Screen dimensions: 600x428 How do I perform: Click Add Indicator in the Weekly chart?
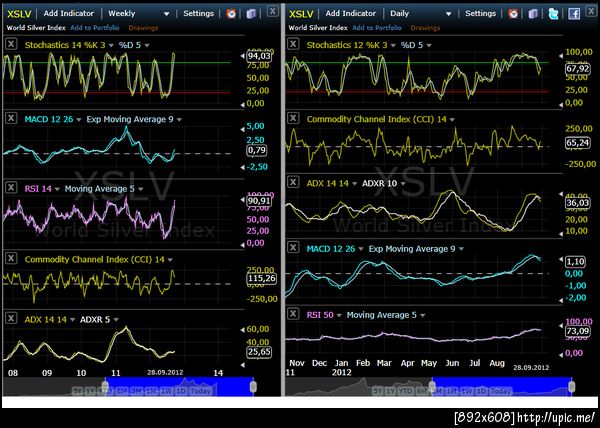pos(68,13)
